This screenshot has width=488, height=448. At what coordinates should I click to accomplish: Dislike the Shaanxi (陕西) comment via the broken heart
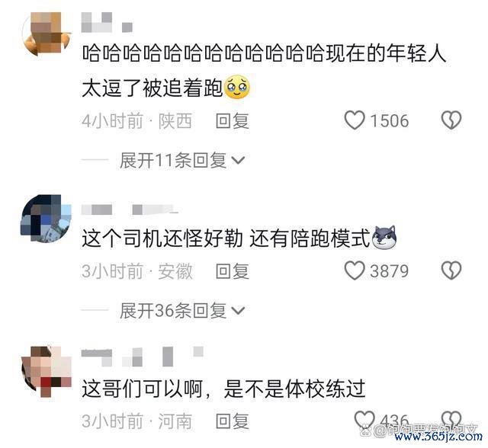451,120
